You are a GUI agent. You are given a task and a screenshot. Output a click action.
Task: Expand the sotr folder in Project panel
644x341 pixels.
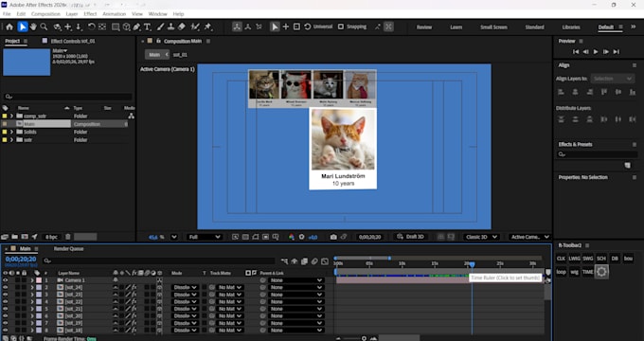pos(11,140)
